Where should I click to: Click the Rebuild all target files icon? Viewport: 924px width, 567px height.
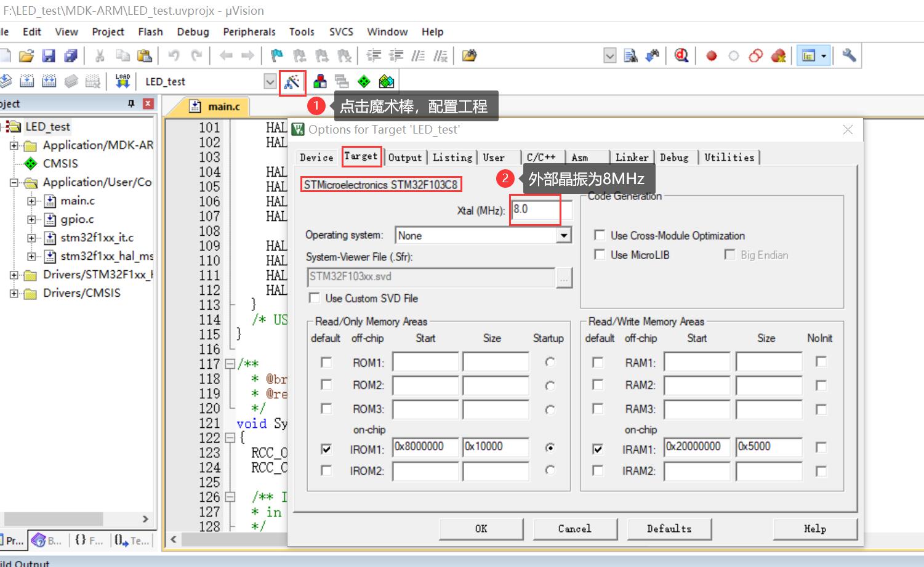coord(49,81)
